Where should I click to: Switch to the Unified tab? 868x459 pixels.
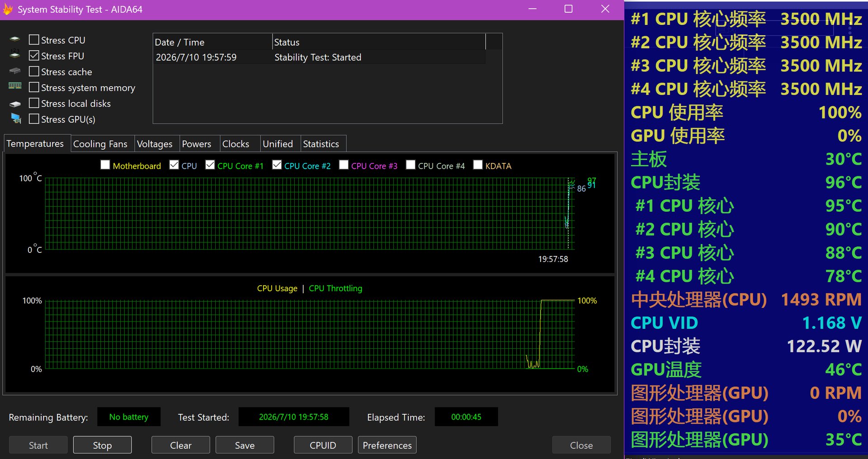tap(280, 144)
